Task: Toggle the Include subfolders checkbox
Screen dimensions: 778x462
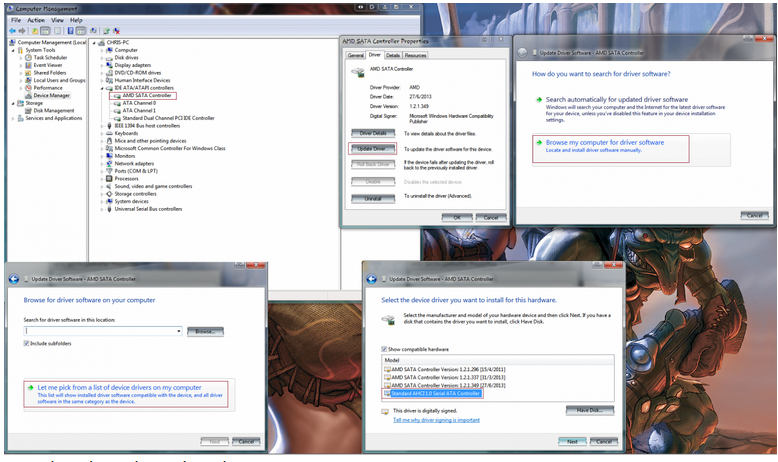Action: point(26,343)
